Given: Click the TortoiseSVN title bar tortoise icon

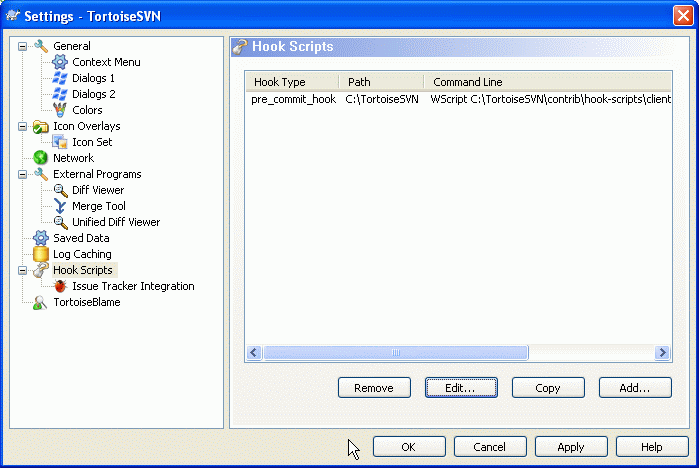Looking at the screenshot, I should (12, 16).
